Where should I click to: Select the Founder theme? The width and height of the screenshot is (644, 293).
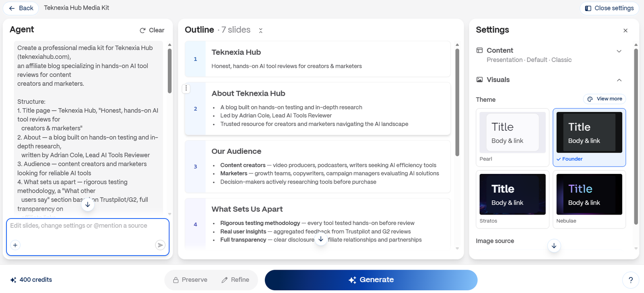[x=589, y=137]
